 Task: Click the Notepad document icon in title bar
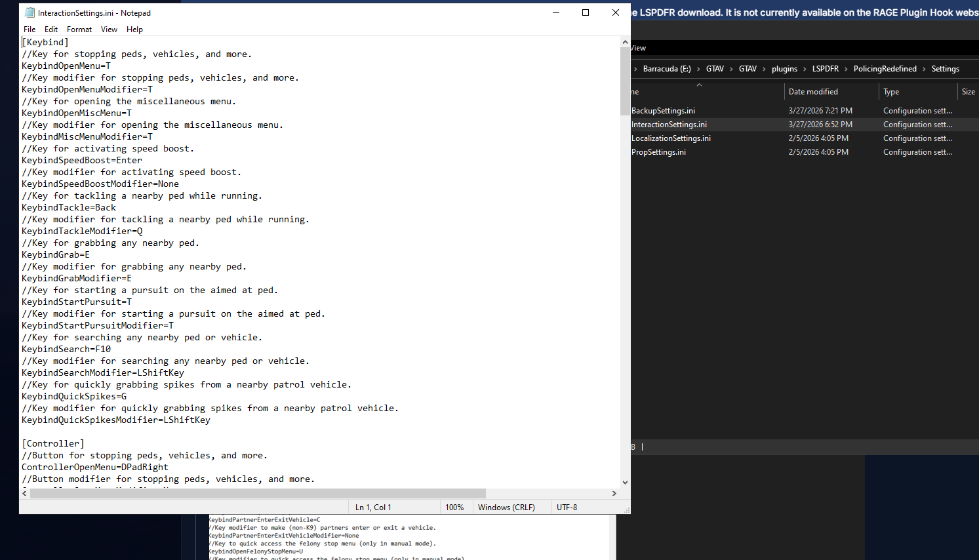click(30, 12)
